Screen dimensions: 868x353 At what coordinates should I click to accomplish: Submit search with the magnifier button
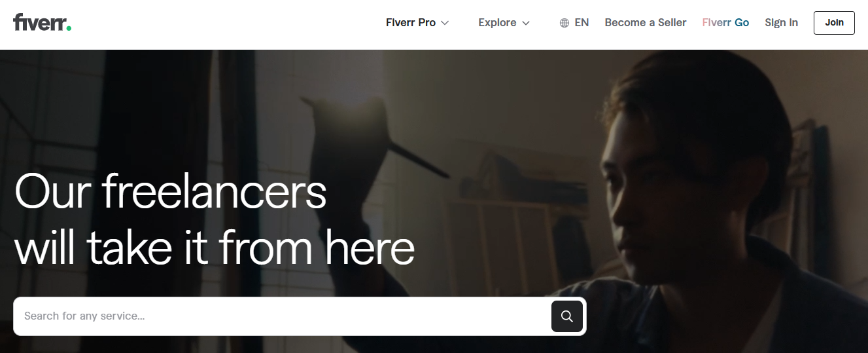[567, 316]
